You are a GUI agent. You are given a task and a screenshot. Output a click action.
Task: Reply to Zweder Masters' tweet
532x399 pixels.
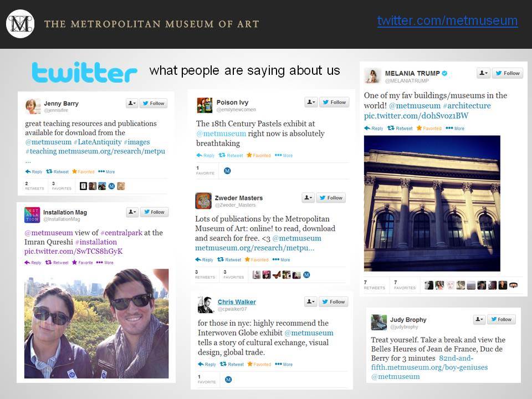coord(204,259)
